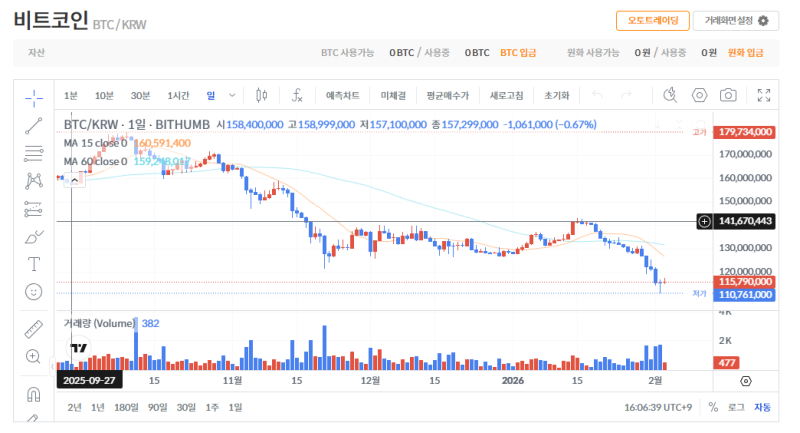Toggle the 로그 log scale

pos(736,407)
